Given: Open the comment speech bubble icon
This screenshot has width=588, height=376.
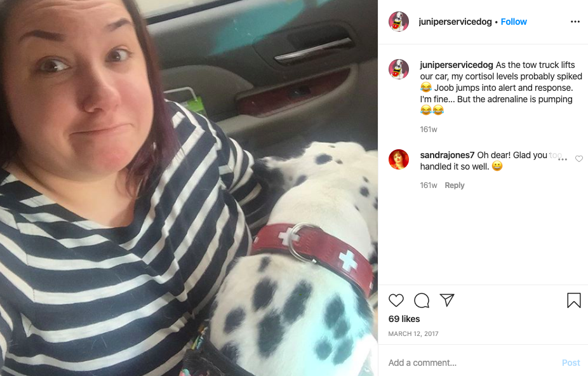Looking at the screenshot, I should click(422, 300).
